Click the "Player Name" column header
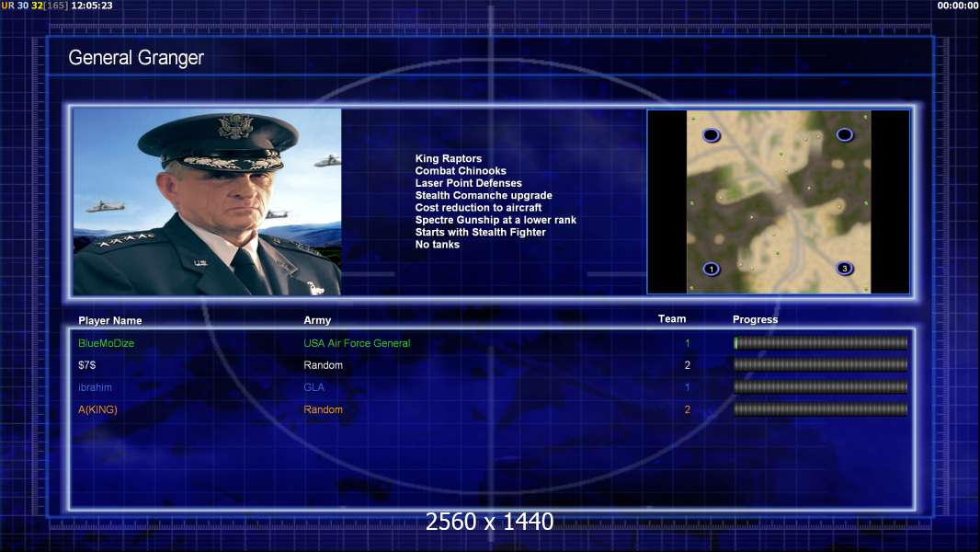 point(110,321)
